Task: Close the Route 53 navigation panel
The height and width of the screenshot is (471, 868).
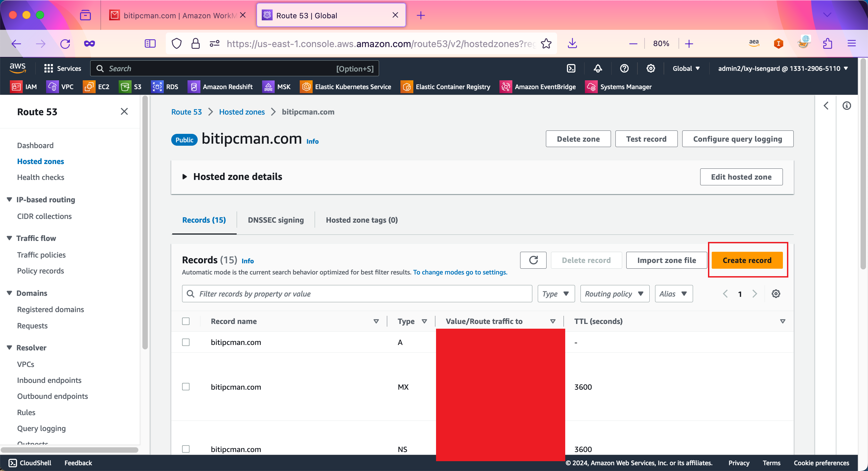Action: point(124,111)
